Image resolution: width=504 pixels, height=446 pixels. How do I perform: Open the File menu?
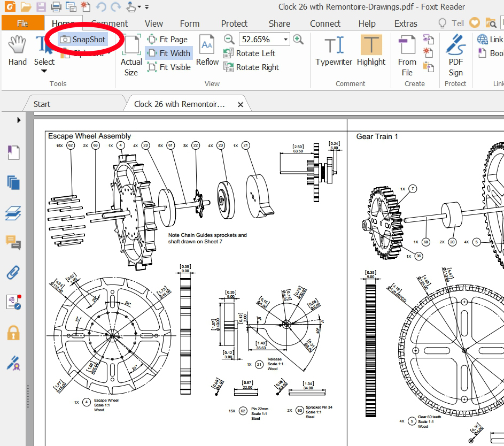[22, 23]
